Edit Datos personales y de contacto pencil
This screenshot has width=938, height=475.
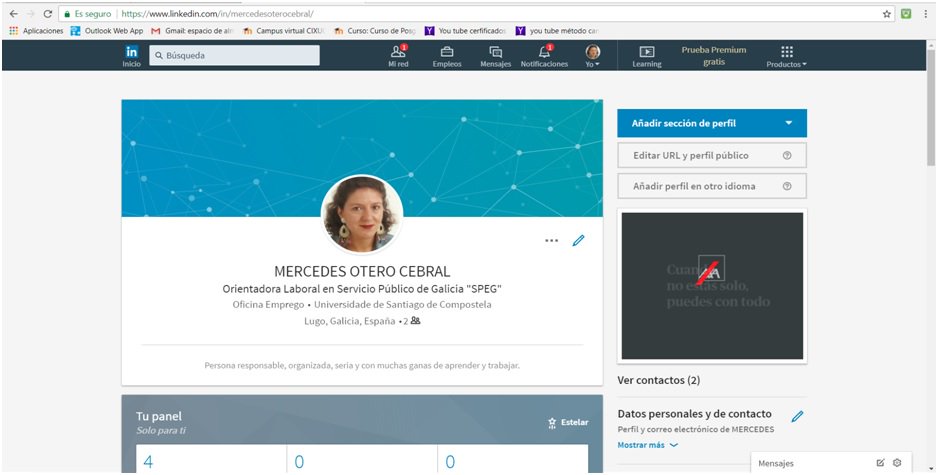click(x=797, y=416)
